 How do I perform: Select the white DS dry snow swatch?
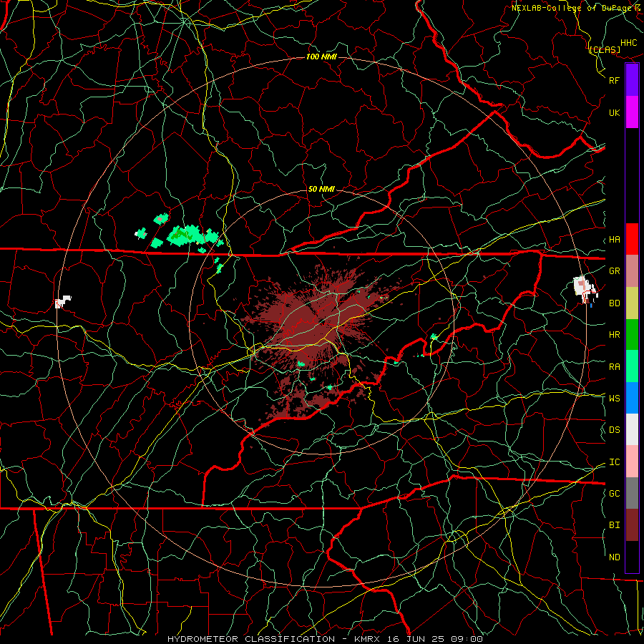(632, 429)
